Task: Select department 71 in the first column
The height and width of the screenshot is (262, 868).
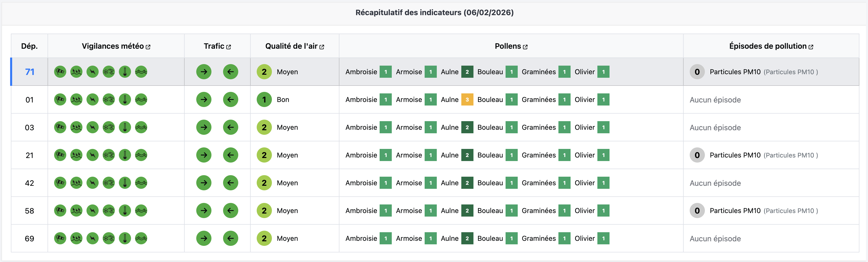Action: (30, 72)
